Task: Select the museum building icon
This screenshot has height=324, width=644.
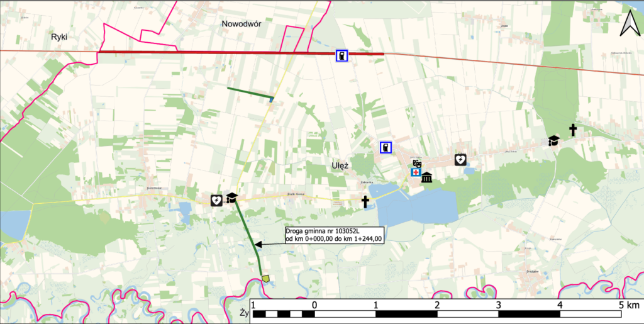Action: pos(426,178)
